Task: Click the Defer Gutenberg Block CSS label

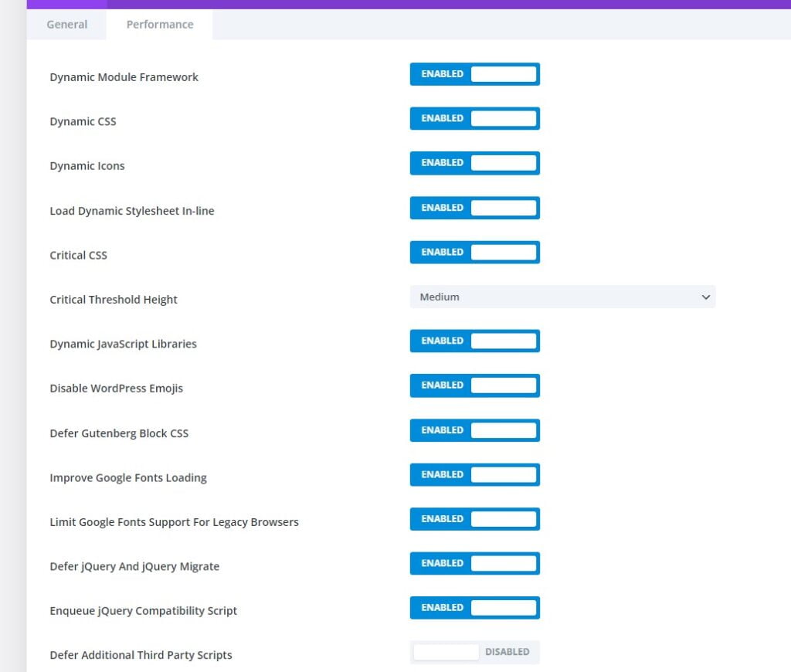Action: (x=119, y=433)
